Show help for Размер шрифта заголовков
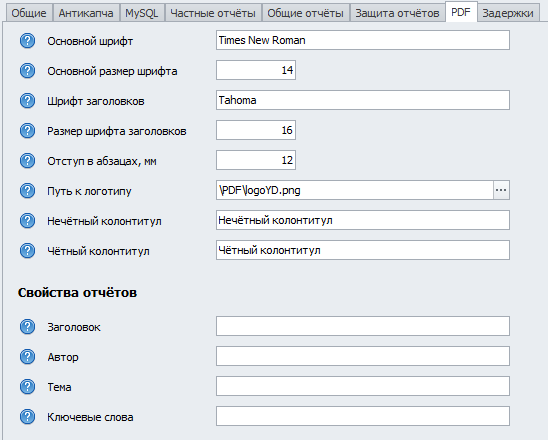548x440 pixels. pos(27,131)
